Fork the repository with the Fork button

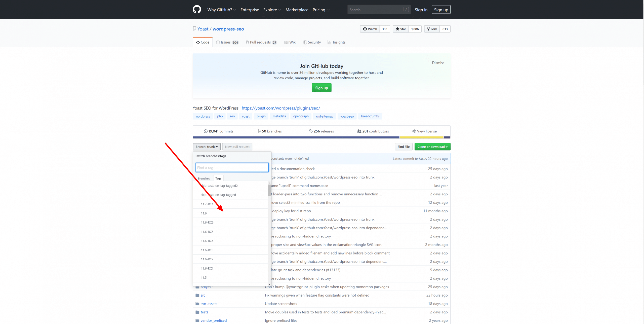[x=432, y=29]
